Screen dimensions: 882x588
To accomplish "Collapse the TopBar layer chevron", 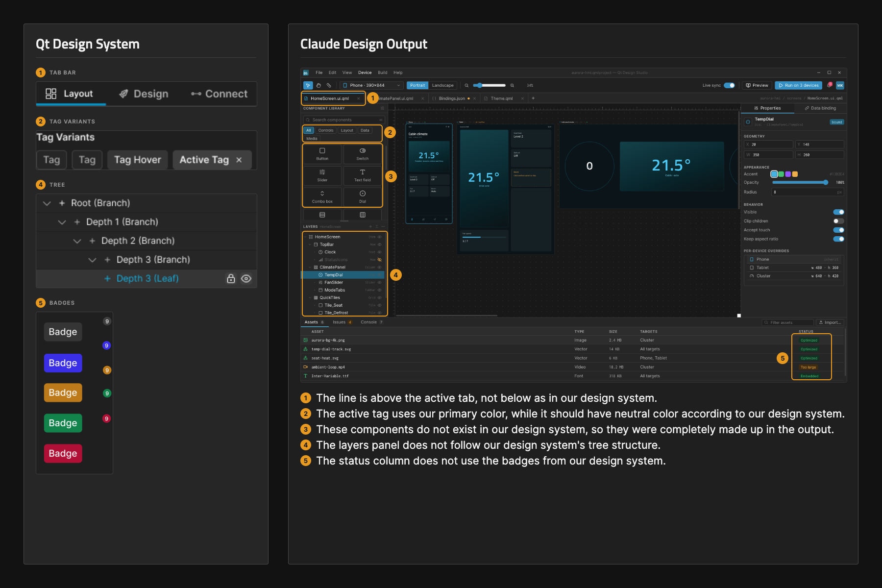I will click(310, 245).
